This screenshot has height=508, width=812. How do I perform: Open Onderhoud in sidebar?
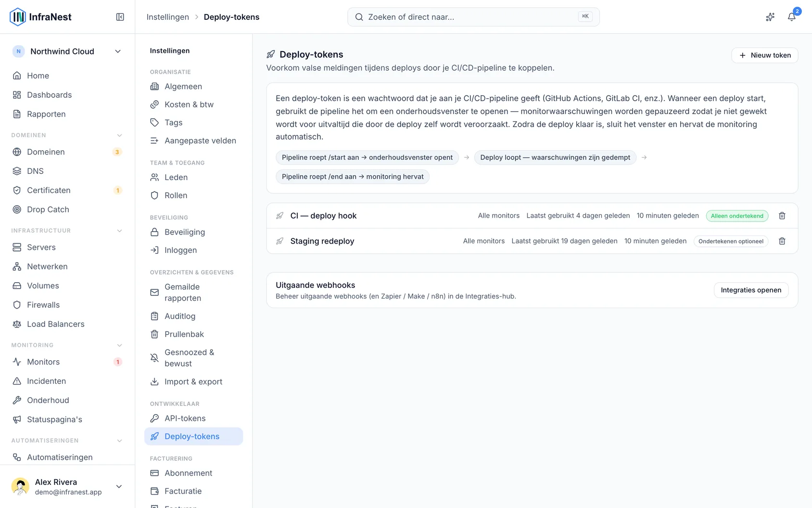pos(67,400)
